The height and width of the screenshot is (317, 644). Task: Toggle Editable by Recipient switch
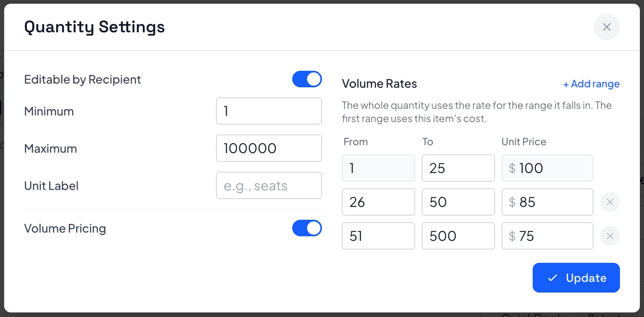(307, 79)
